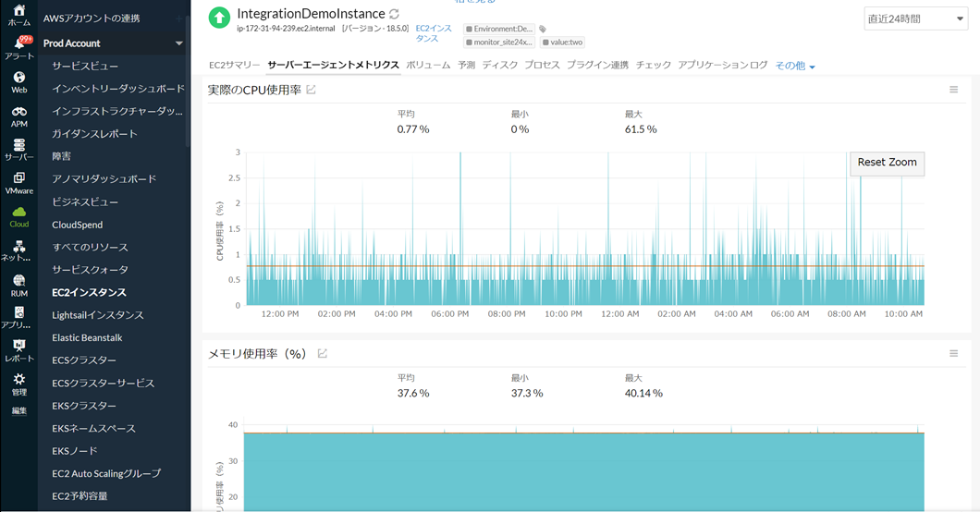This screenshot has width=980, height=512.
Task: Select Elastic Beanstalk in the sidebar list
Action: click(94, 337)
